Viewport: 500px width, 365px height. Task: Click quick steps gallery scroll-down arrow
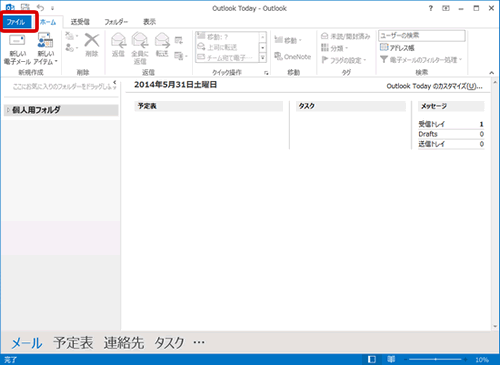(x=263, y=48)
